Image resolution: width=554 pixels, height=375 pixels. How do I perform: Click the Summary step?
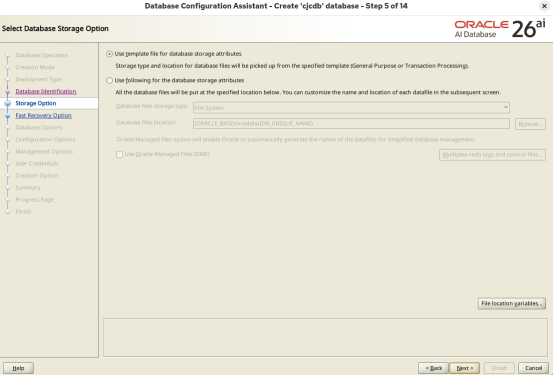pos(28,187)
